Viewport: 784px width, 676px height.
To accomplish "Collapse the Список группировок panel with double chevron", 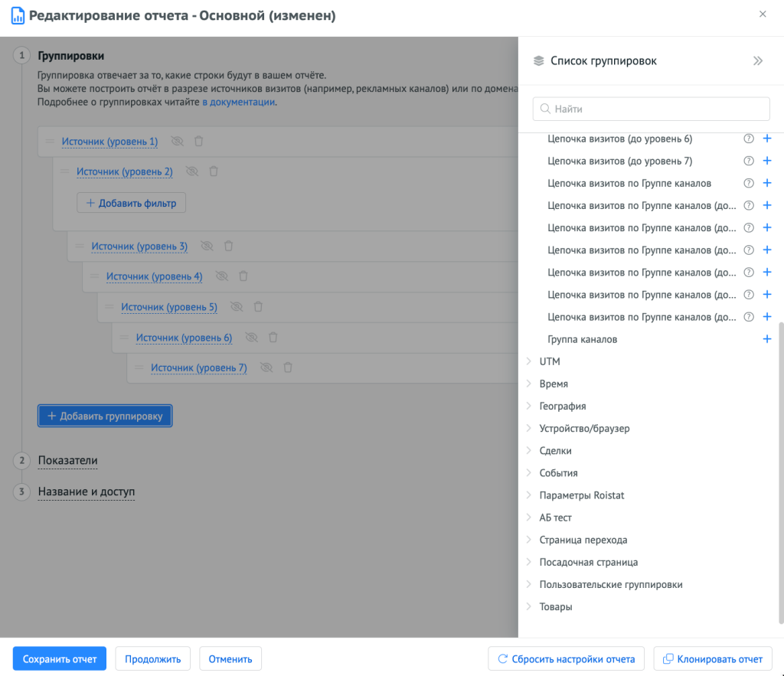I will click(758, 61).
